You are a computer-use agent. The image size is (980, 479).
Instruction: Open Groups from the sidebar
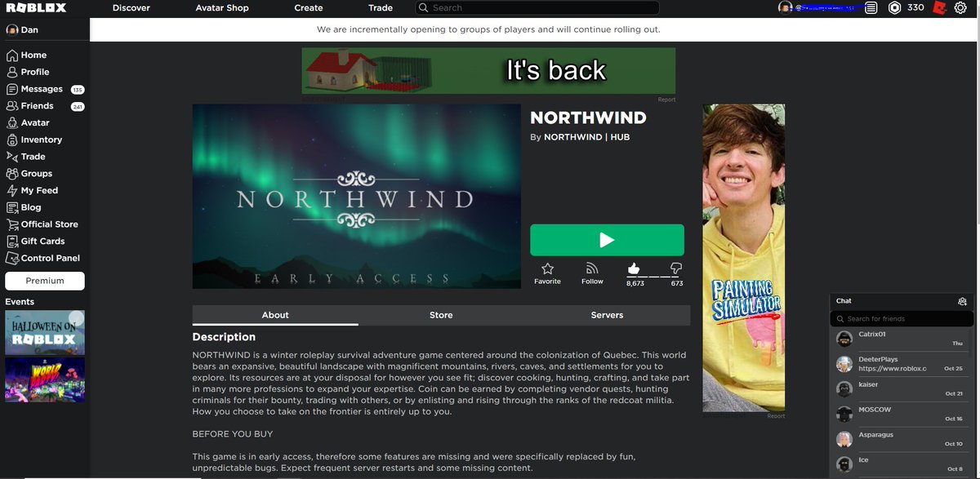29,174
